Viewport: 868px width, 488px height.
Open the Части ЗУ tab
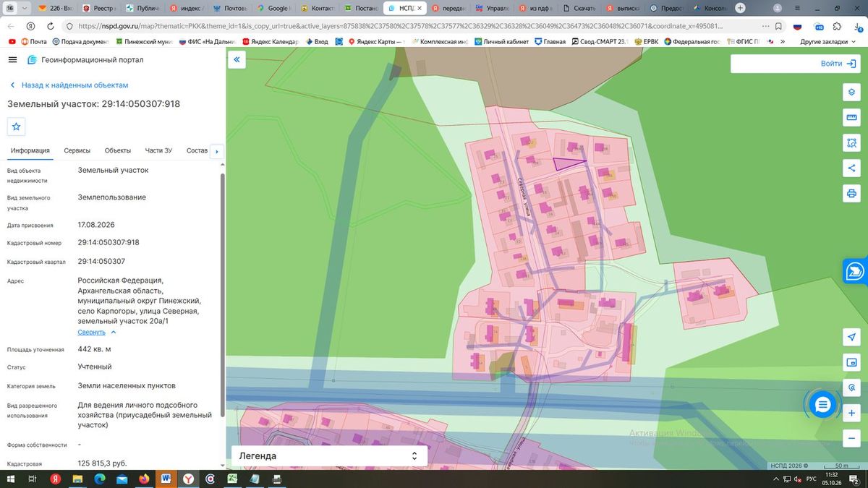(x=158, y=150)
